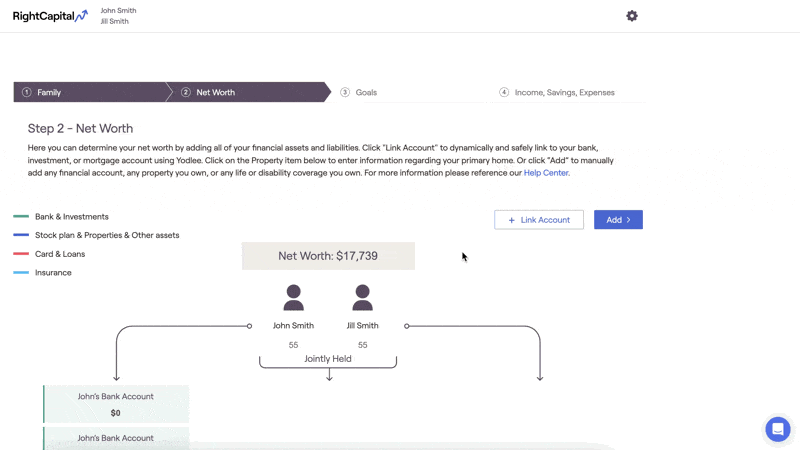Open the chat support bubble icon
The image size is (800, 450).
click(778, 429)
